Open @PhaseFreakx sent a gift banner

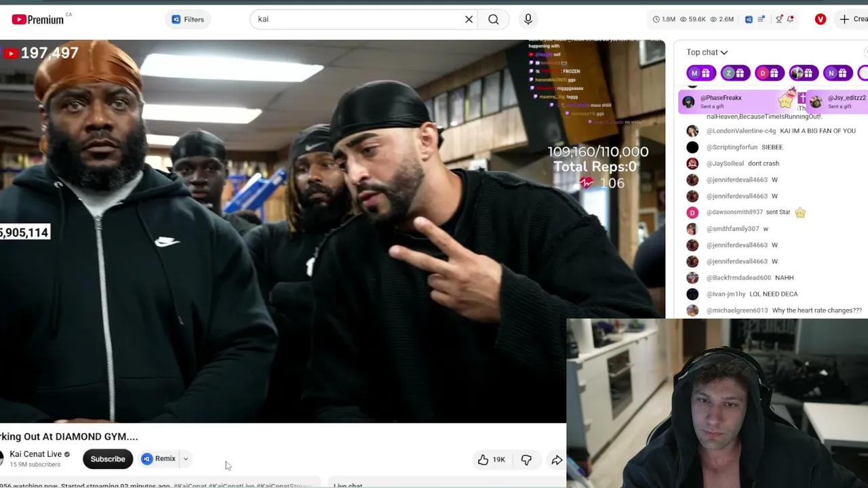(x=739, y=102)
